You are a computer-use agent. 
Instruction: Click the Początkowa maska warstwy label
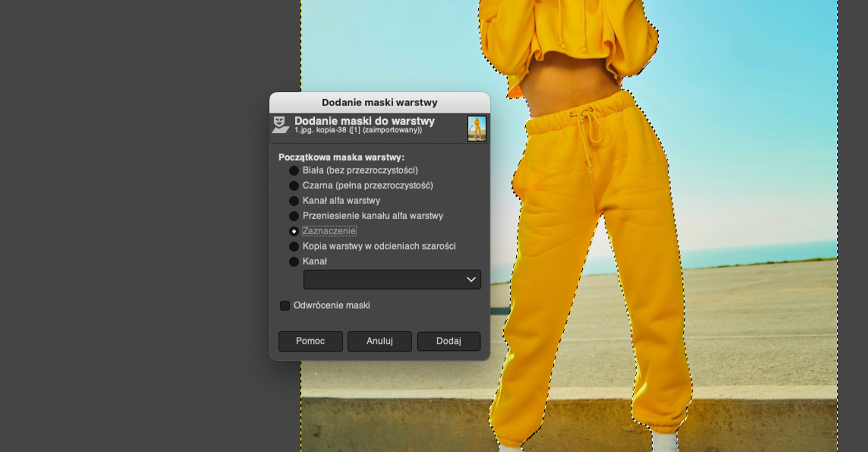click(x=341, y=157)
